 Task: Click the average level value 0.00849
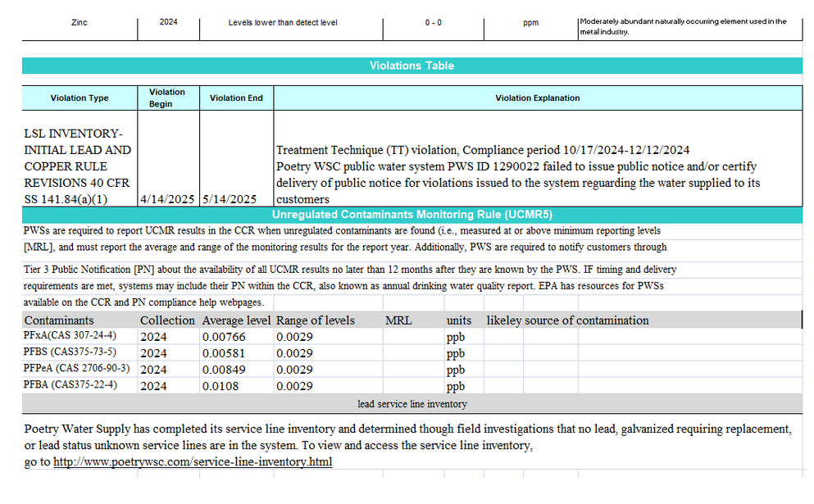click(x=224, y=370)
